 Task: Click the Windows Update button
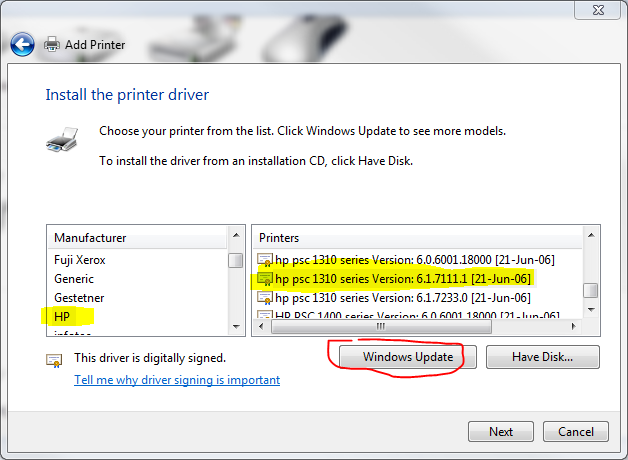(408, 357)
